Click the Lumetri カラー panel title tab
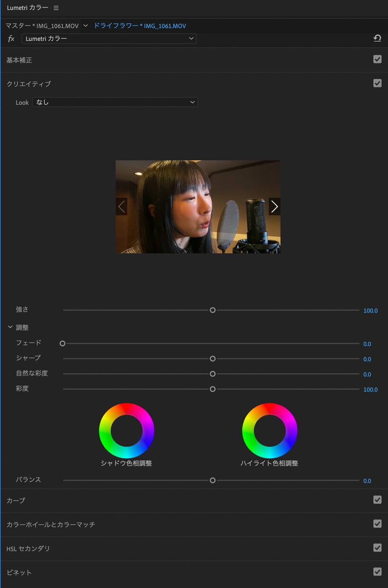This screenshot has width=388, height=588. pos(27,8)
